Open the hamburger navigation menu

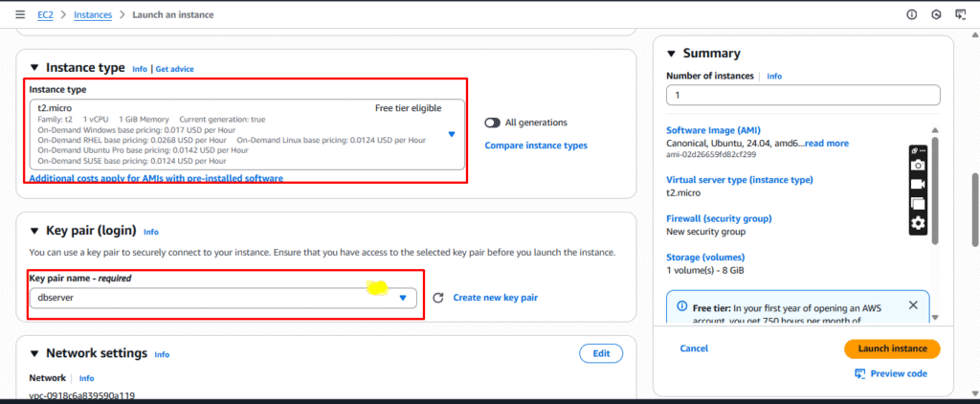[x=20, y=14]
